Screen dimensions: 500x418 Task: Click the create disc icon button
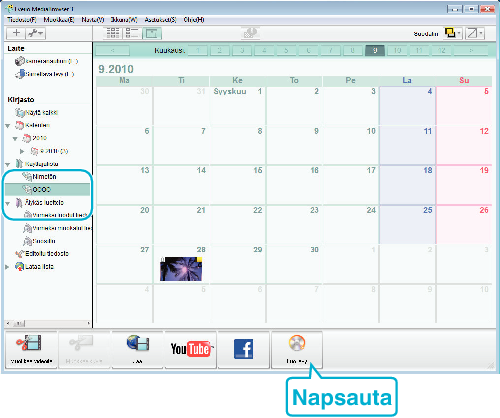(297, 349)
